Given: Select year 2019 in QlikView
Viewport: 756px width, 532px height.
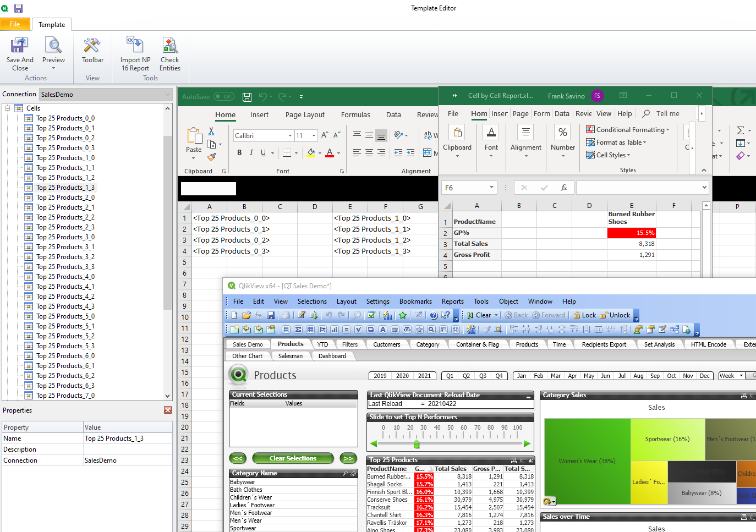Looking at the screenshot, I should click(x=380, y=376).
